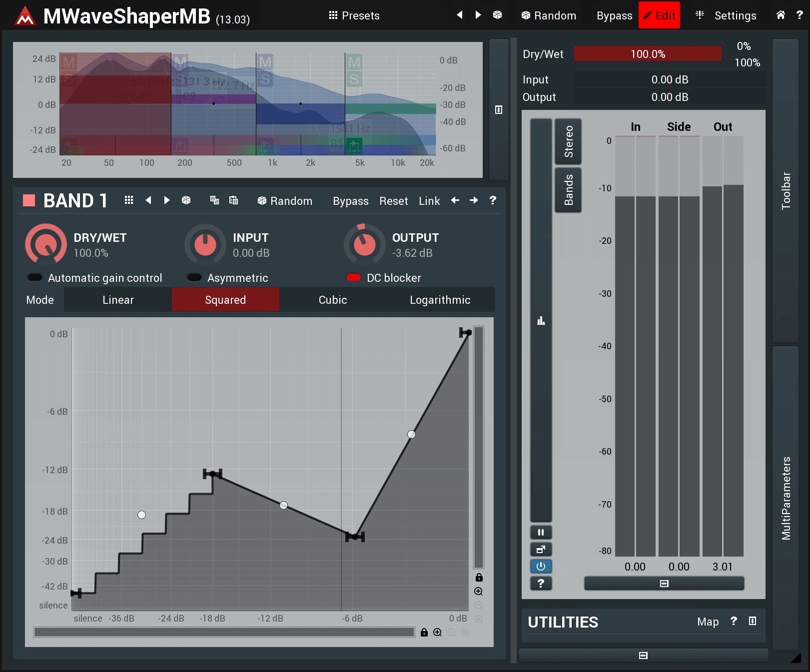Load next preset with top right arrow
The image size is (810, 672).
478,15
